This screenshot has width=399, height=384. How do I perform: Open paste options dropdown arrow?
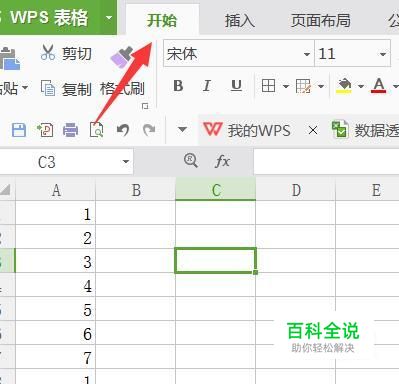25,88
